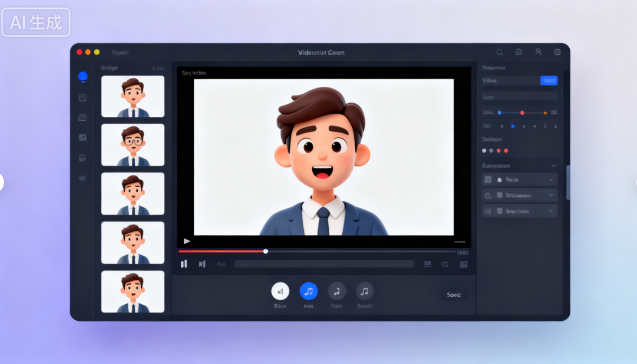Click the dark button at bottom right of toolbar

click(x=453, y=295)
